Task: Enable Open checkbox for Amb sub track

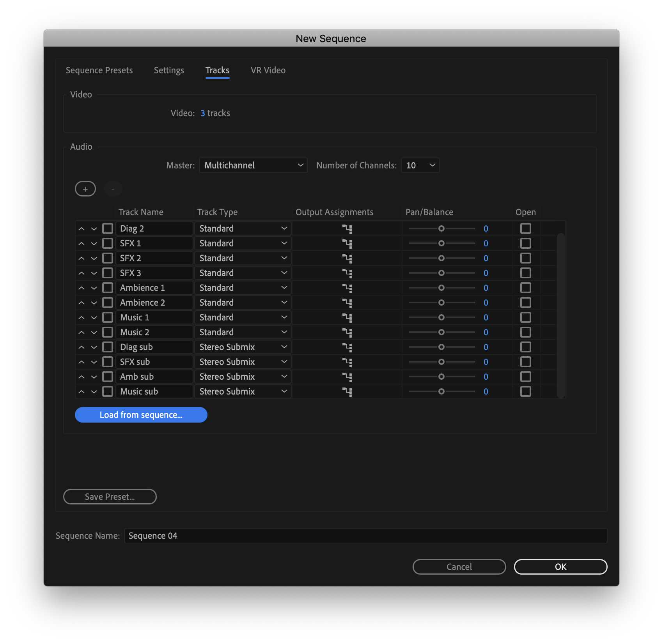Action: (525, 377)
